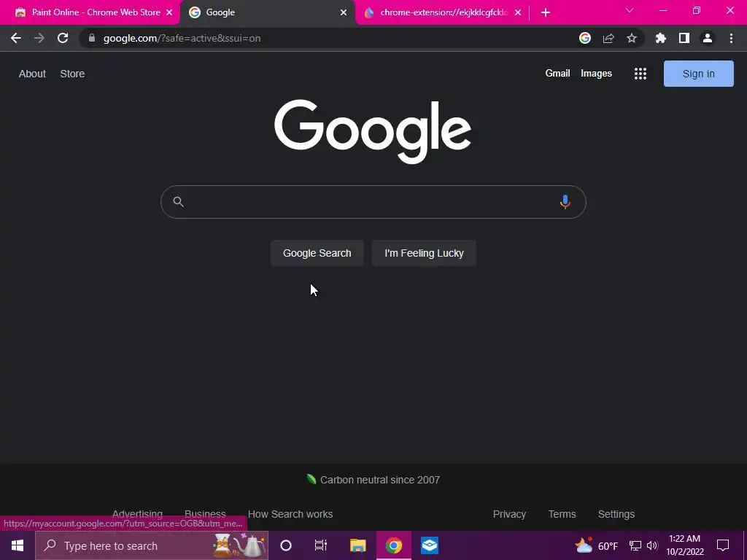Open the About link

click(32, 74)
